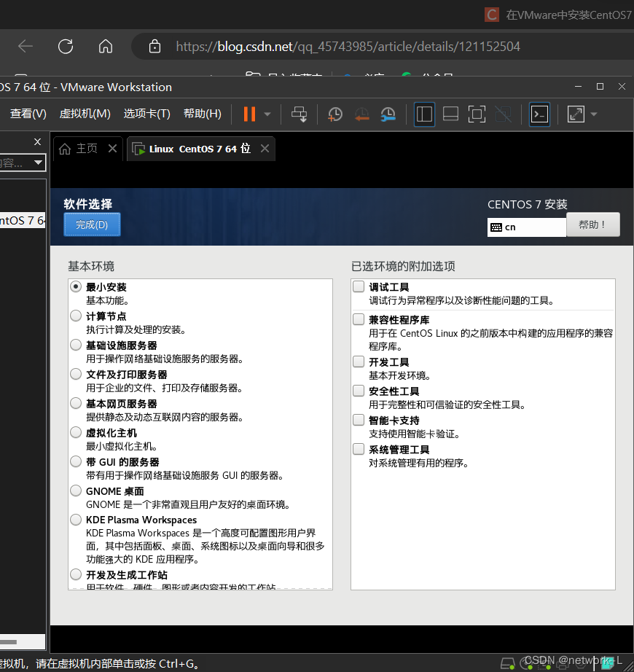The width and height of the screenshot is (634, 672).
Task: Check the 安全性工具 checkbox
Action: [x=359, y=391]
